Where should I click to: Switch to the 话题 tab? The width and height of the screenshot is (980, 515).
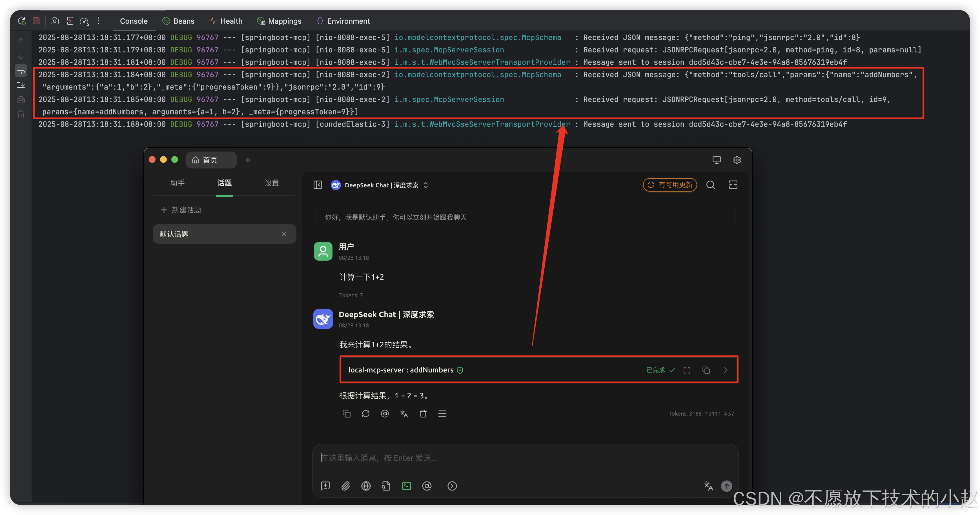point(225,183)
